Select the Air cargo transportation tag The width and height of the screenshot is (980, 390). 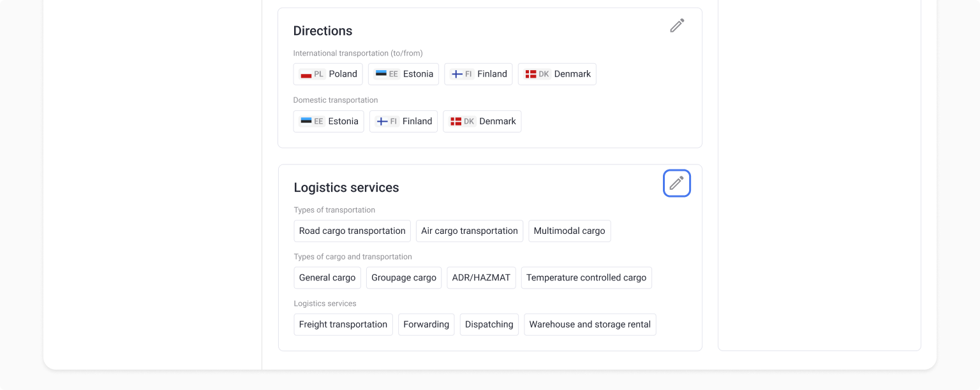pos(470,231)
